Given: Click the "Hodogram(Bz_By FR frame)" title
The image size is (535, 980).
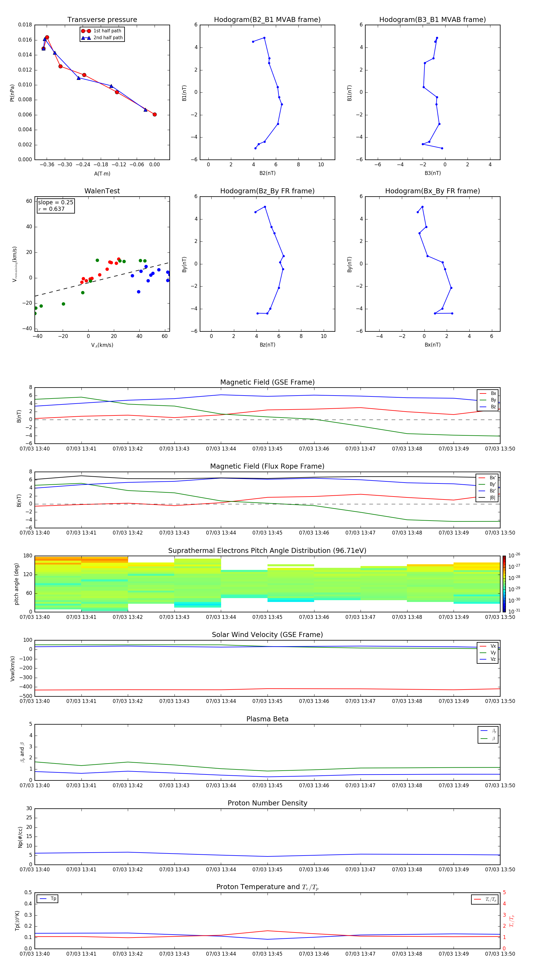Looking at the screenshot, I should pos(267,191).
